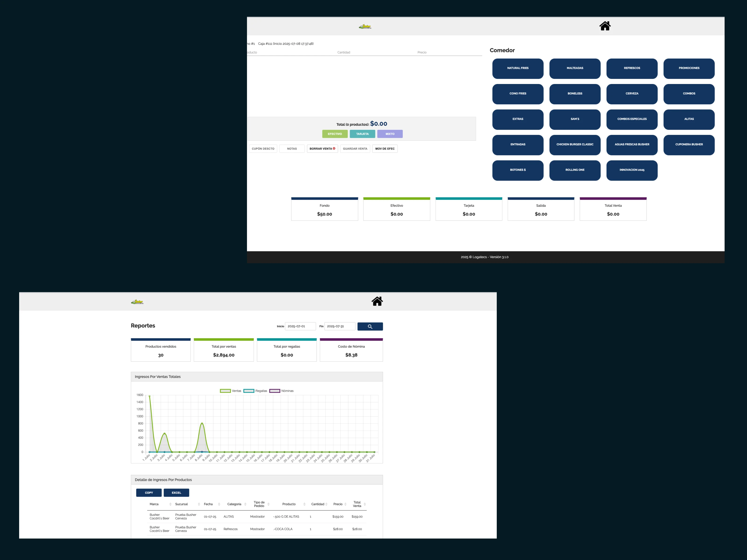Click Borrar Venta with red X icon
Image resolution: width=747 pixels, height=560 pixels.
tap(322, 149)
